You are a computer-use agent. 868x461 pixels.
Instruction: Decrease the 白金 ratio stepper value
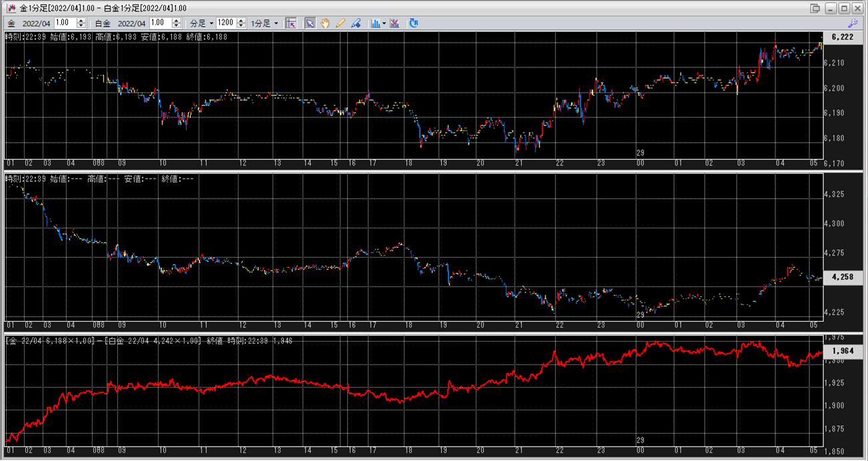tap(177, 26)
